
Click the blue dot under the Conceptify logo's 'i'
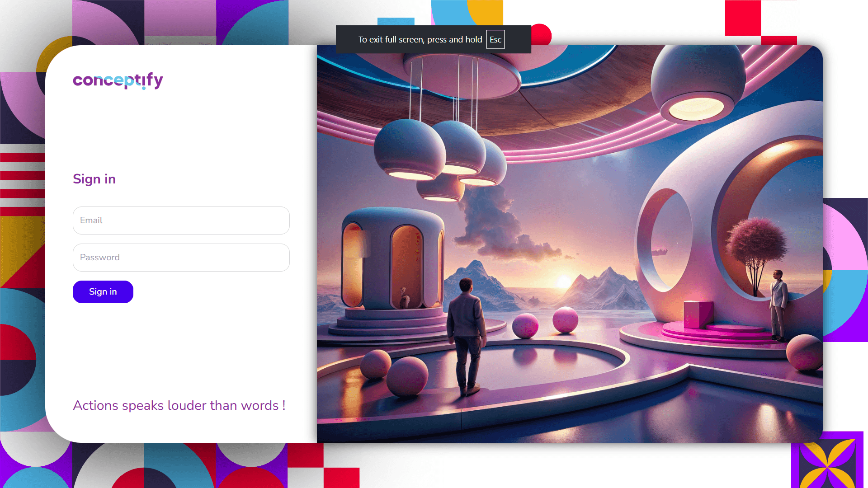143,89
